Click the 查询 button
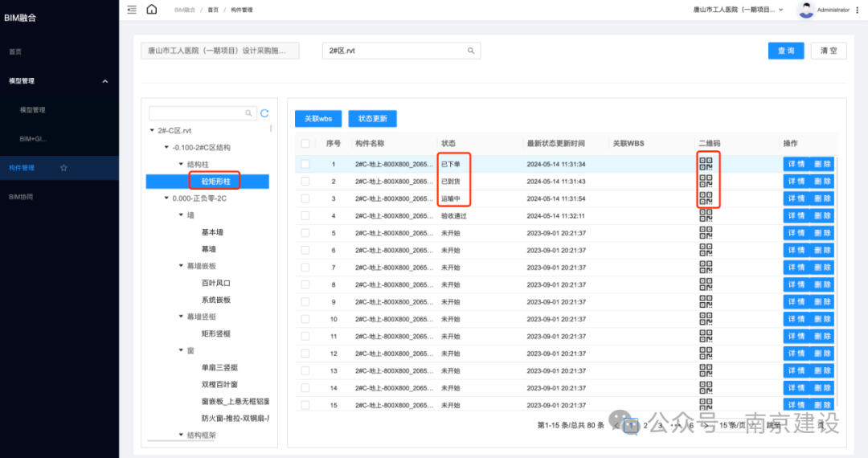868x458 pixels. [786, 51]
